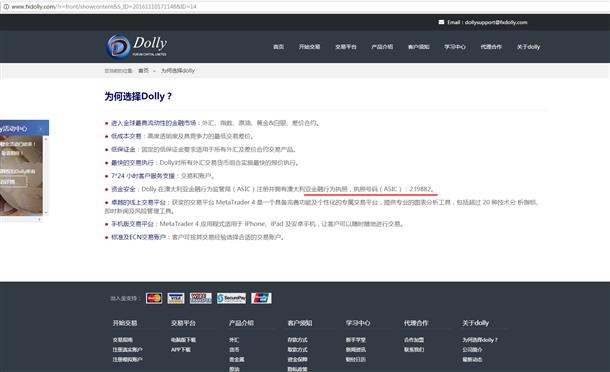610x372 pixels.
Task: Click the promo image in side panel
Action: (21, 175)
